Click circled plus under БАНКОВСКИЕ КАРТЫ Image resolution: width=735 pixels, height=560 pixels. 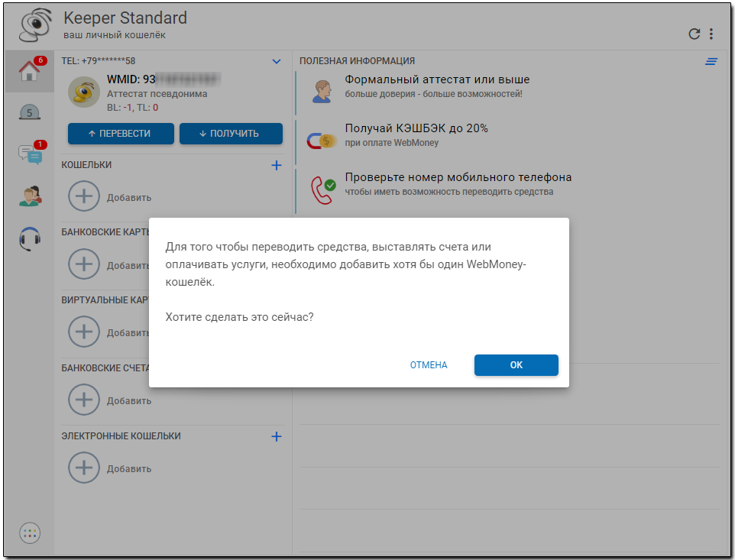(84, 264)
